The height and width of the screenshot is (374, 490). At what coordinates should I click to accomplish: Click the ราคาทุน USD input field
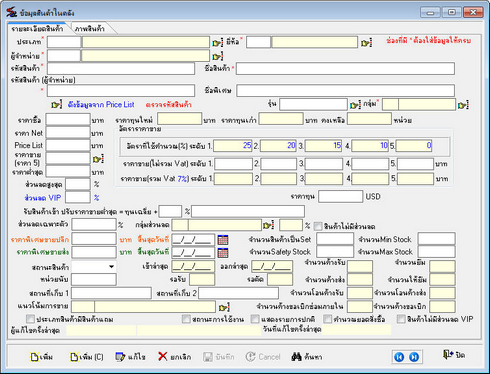(340, 196)
